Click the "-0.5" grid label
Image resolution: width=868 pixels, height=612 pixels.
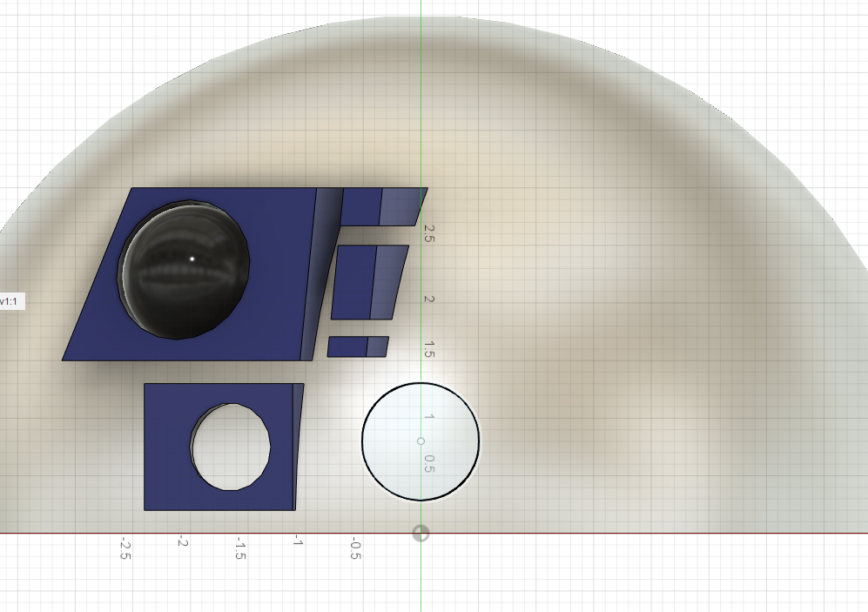pyautogui.click(x=355, y=548)
